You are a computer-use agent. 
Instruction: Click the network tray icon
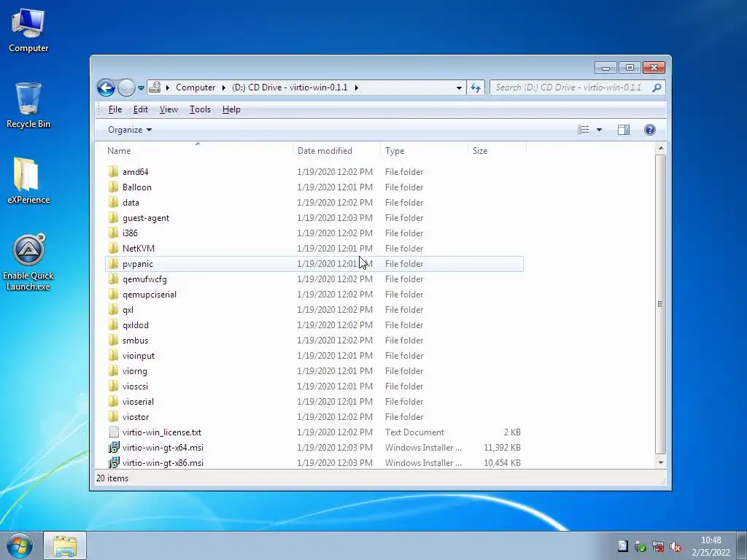658,546
